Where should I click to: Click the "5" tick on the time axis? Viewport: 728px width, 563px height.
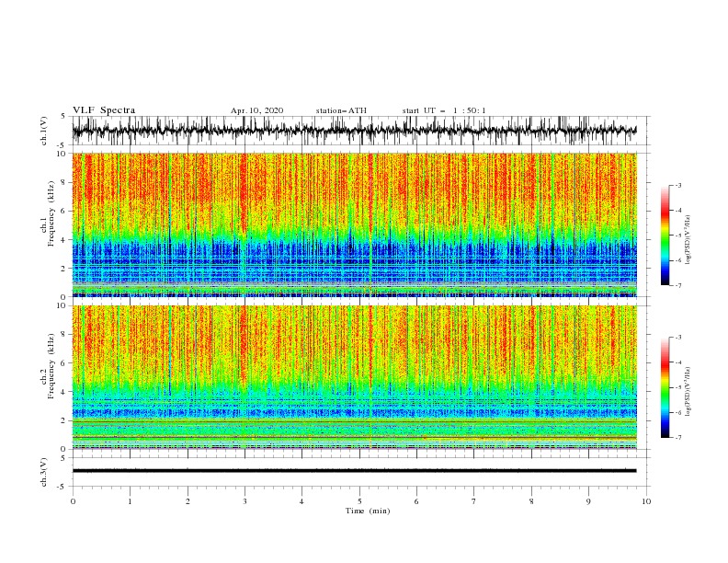[359, 501]
